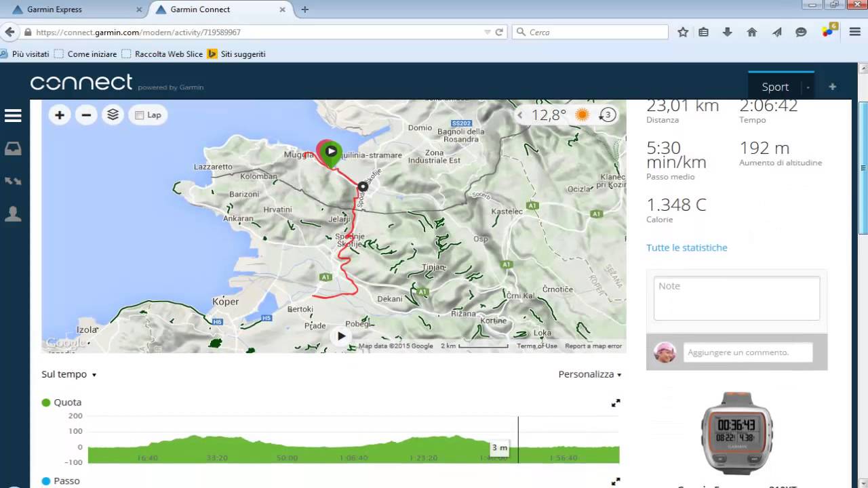Go to the Firefox home page

coord(752,32)
